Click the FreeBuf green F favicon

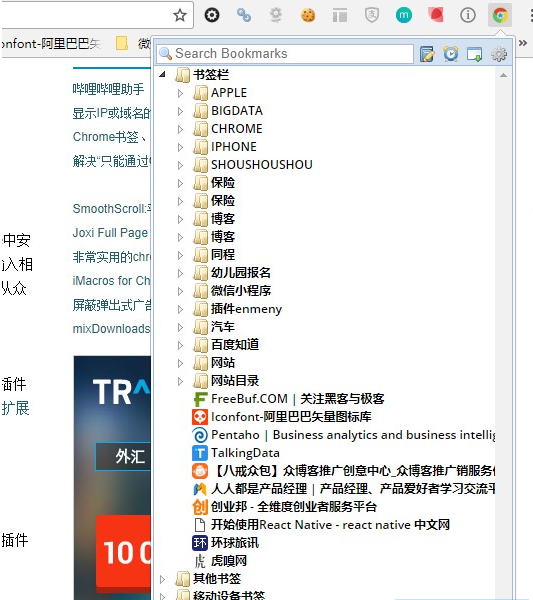pos(200,399)
